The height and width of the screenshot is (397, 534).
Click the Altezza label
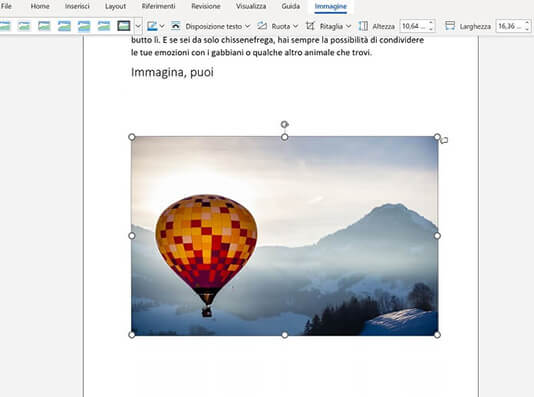click(x=383, y=26)
